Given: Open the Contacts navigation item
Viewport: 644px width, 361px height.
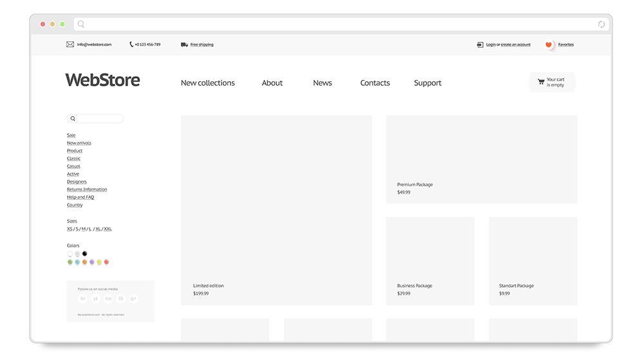Looking at the screenshot, I should [375, 83].
